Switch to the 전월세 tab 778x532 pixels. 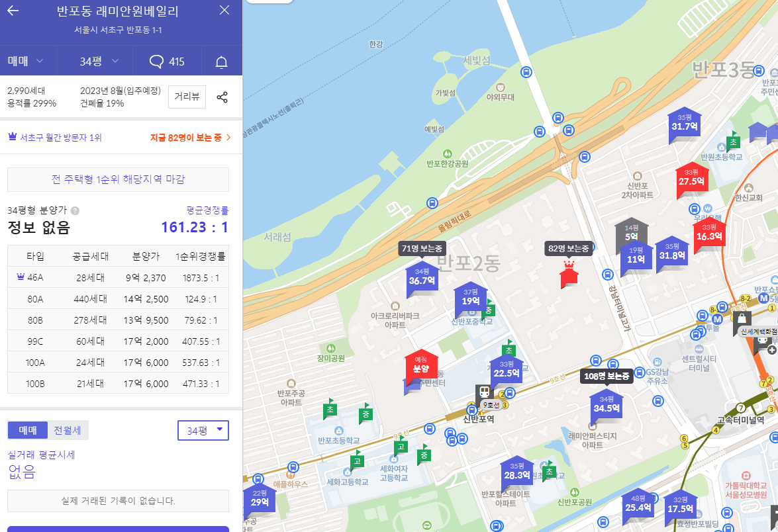[x=68, y=430]
